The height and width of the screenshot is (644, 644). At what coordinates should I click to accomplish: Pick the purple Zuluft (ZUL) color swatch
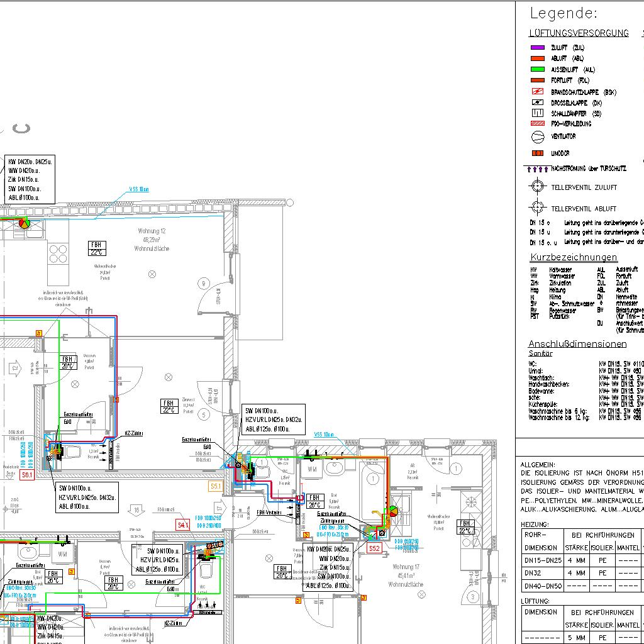pos(537,47)
